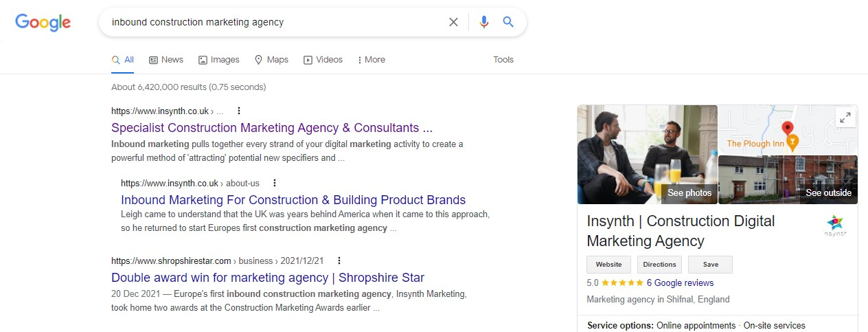
Task: Submit search with magnifying glass icon
Action: pos(508,22)
